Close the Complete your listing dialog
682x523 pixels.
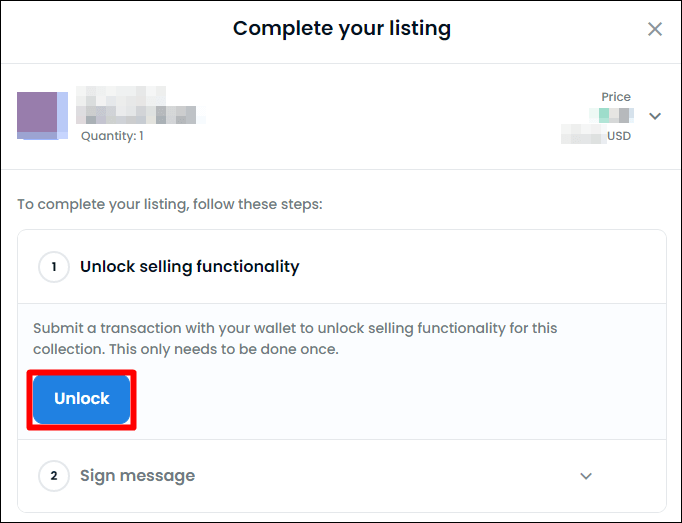point(655,29)
